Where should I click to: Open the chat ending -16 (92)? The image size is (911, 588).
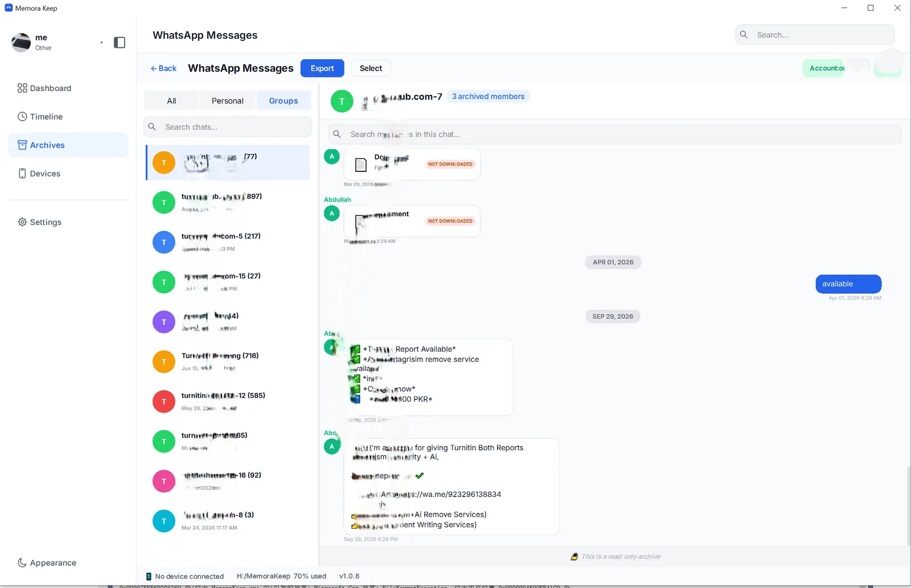pos(228,482)
